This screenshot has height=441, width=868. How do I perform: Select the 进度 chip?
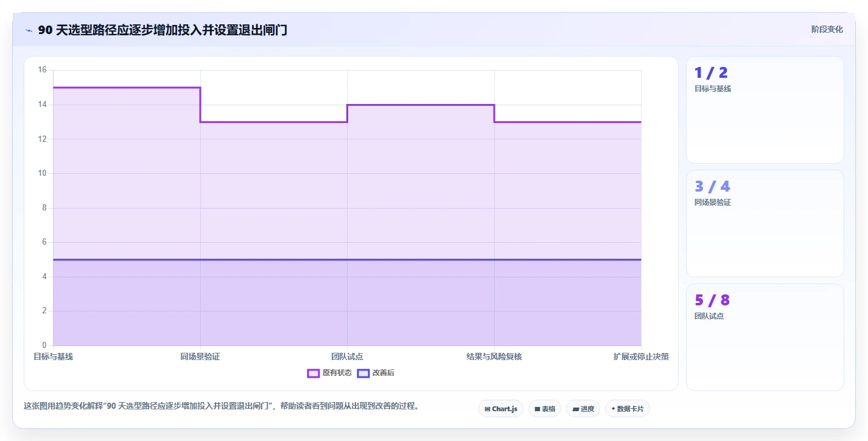tap(583, 409)
